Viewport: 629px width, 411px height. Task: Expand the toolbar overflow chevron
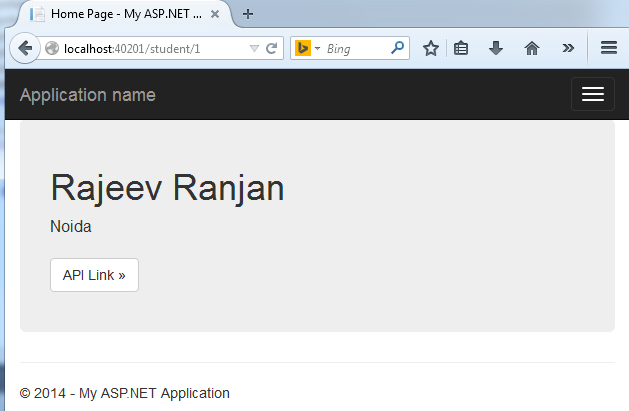[x=568, y=48]
